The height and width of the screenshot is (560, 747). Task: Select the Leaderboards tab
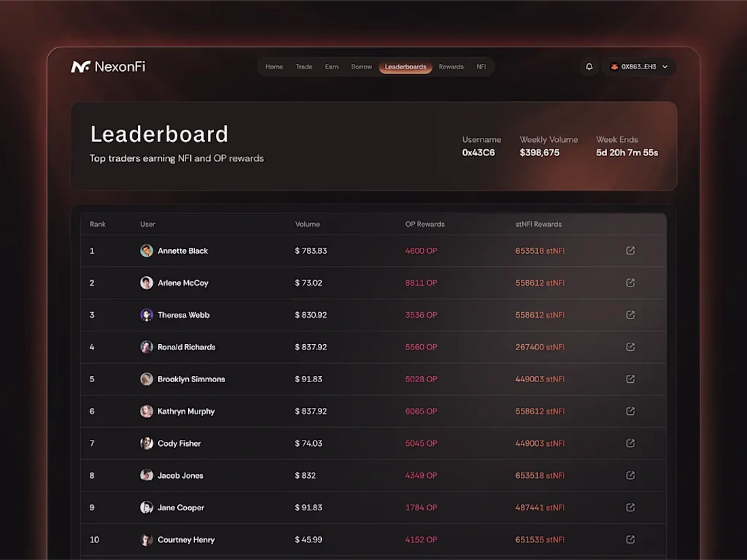coord(405,67)
